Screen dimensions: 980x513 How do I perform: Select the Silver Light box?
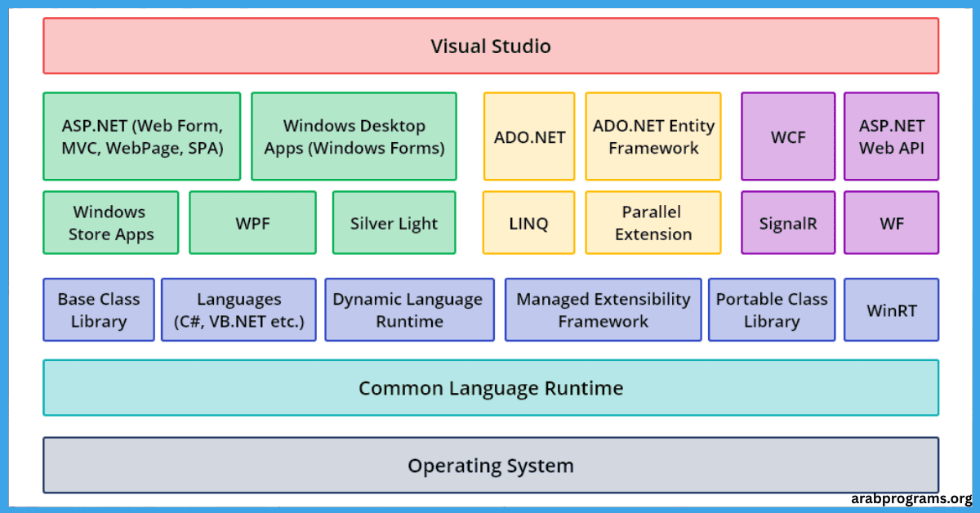(394, 223)
